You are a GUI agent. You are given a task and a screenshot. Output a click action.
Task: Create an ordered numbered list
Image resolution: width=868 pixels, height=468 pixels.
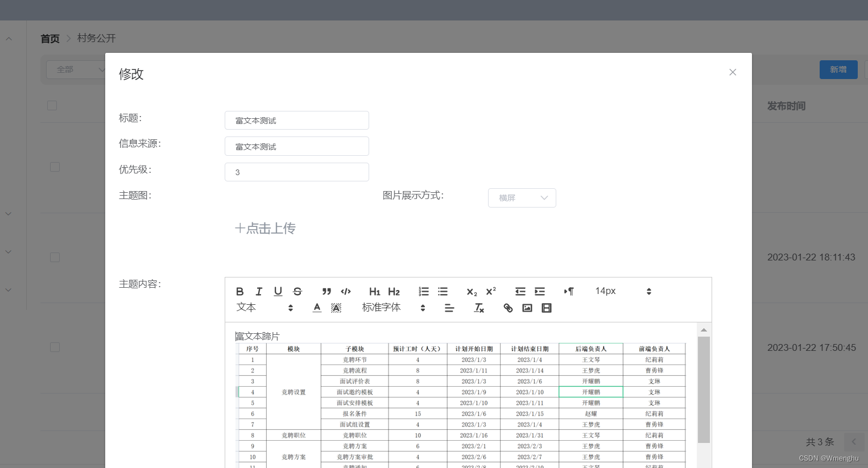click(424, 291)
